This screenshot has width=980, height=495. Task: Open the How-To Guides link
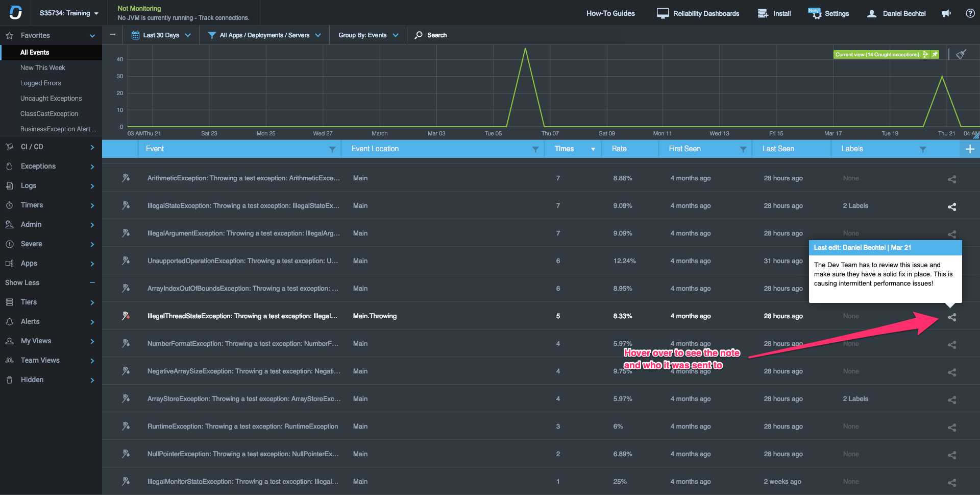click(x=610, y=13)
